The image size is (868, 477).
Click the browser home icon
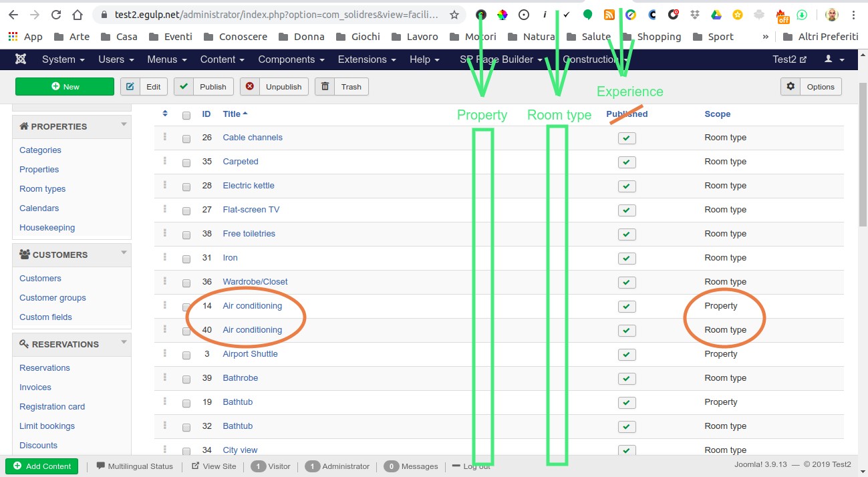click(x=78, y=15)
